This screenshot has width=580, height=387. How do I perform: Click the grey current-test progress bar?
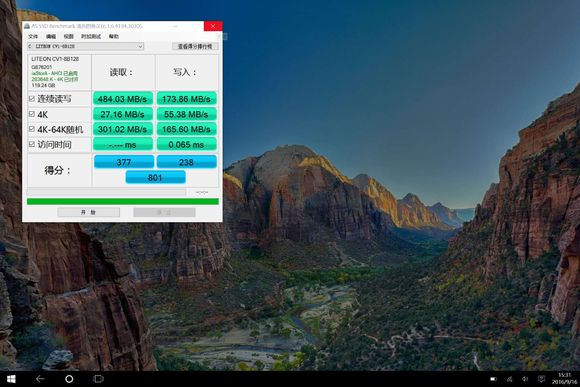point(106,192)
